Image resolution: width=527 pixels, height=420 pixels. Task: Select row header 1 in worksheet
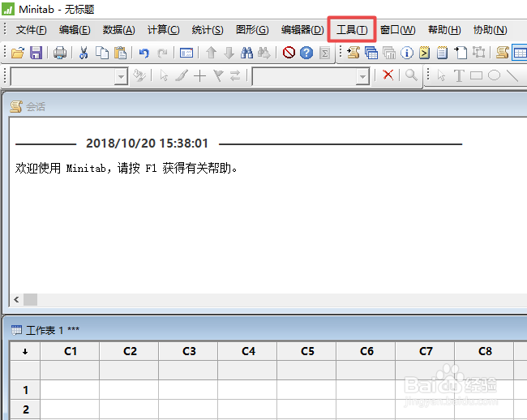(x=25, y=390)
